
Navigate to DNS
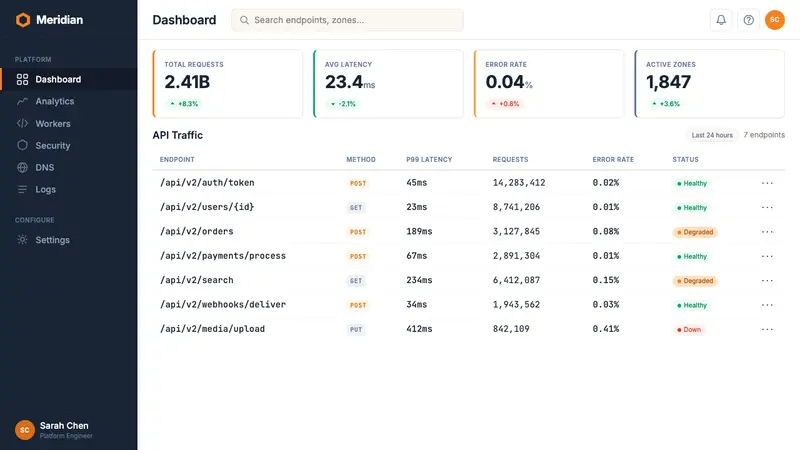pos(68,167)
